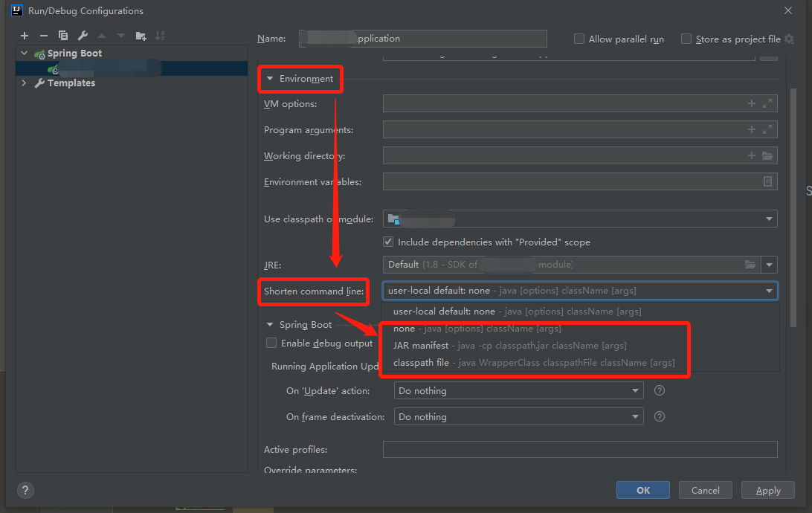Image resolution: width=812 pixels, height=513 pixels.
Task: Enable Store as project file
Action: point(686,39)
